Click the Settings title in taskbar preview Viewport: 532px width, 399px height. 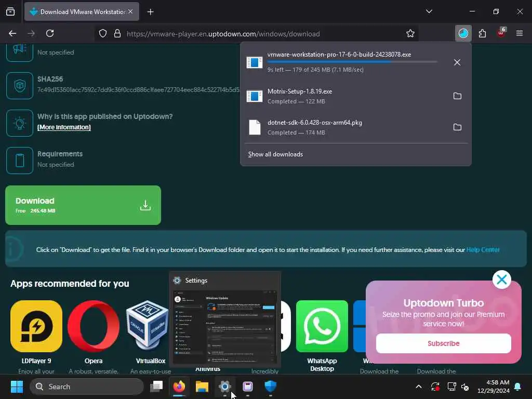tap(196, 281)
